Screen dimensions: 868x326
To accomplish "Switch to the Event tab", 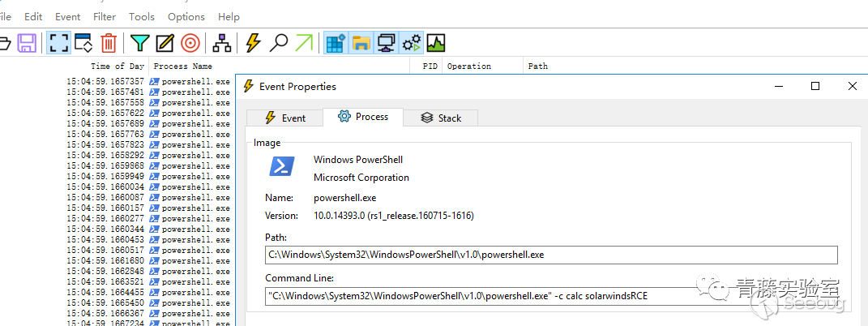I will (x=285, y=118).
